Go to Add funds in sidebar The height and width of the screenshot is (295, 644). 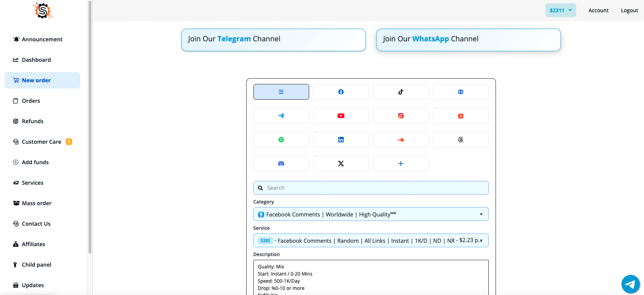(35, 162)
